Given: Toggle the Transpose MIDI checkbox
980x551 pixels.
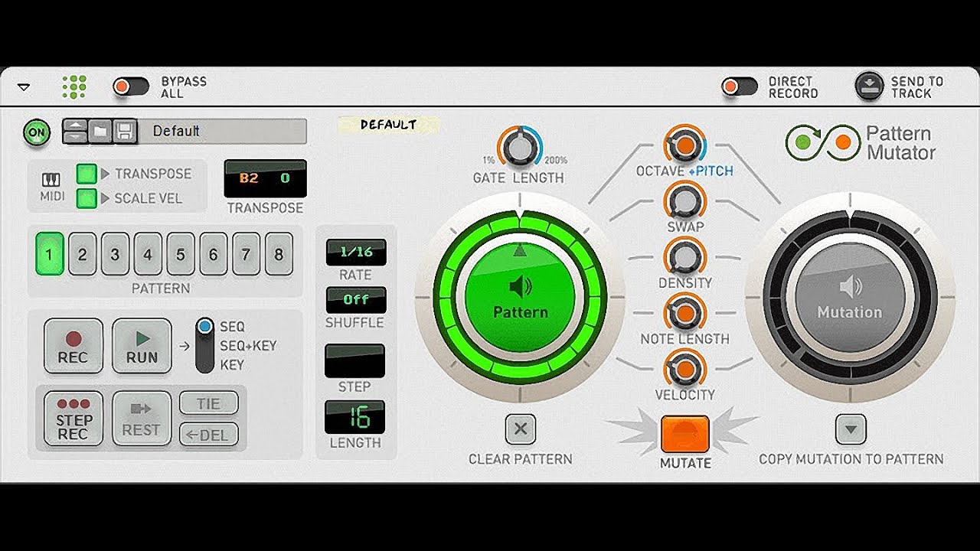Looking at the screenshot, I should [x=86, y=174].
